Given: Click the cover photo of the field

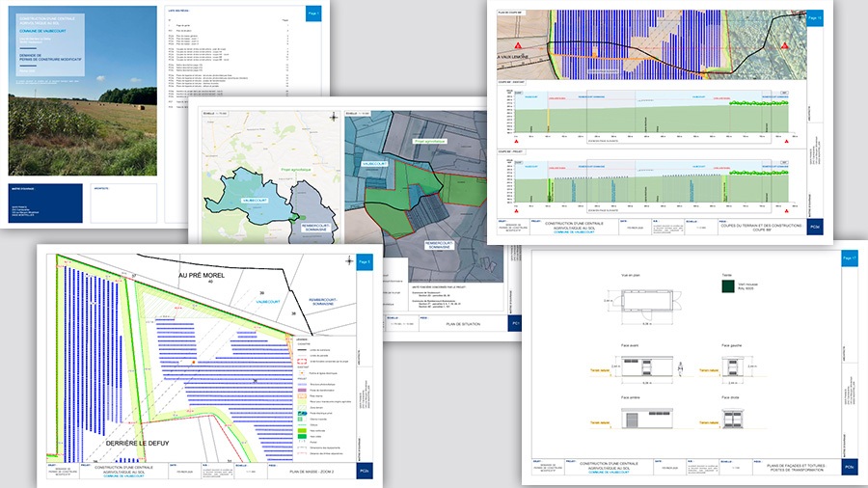Looking at the screenshot, I should coord(82,130).
